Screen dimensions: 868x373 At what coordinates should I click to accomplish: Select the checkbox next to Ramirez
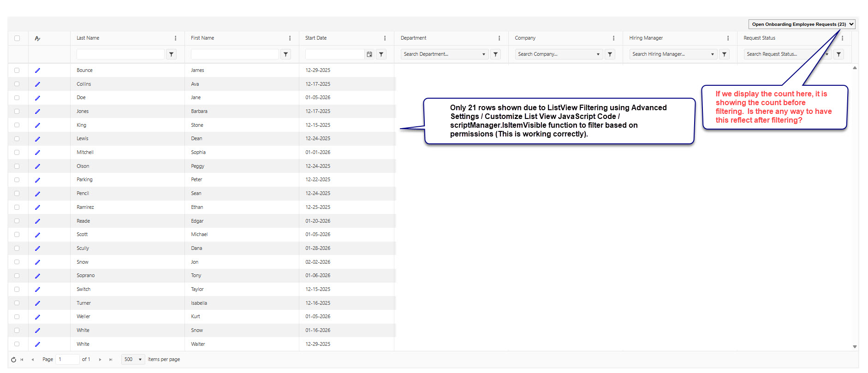pos(17,207)
